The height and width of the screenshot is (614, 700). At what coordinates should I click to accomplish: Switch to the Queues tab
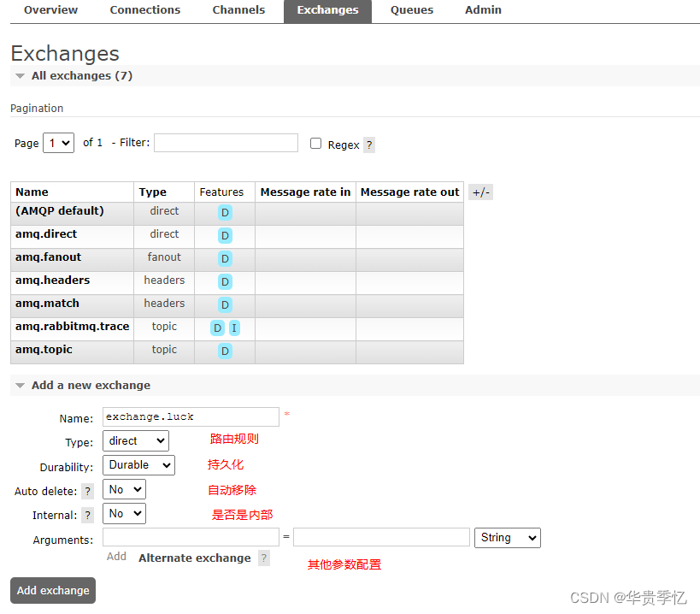coord(411,9)
